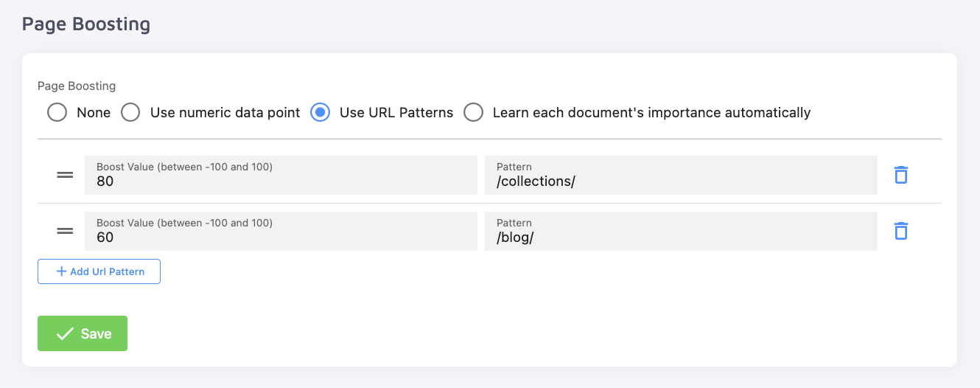Select the None radio option
The width and height of the screenshot is (980, 388).
tap(57, 112)
